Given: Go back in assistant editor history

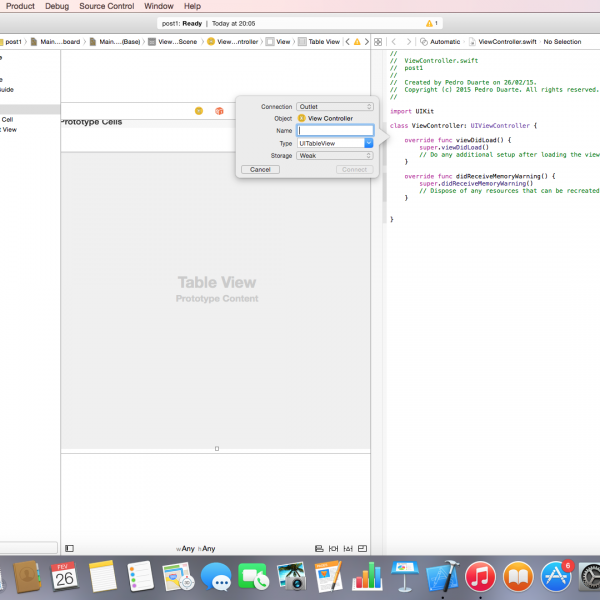Looking at the screenshot, I should click(394, 42).
